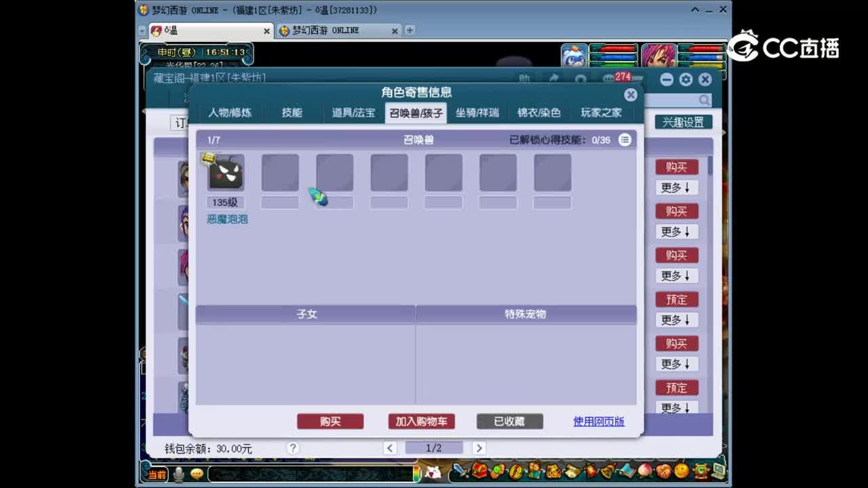Screen dimensions: 868x488
Task: Open 藏宝阁 settings gear icon
Action: (686, 79)
